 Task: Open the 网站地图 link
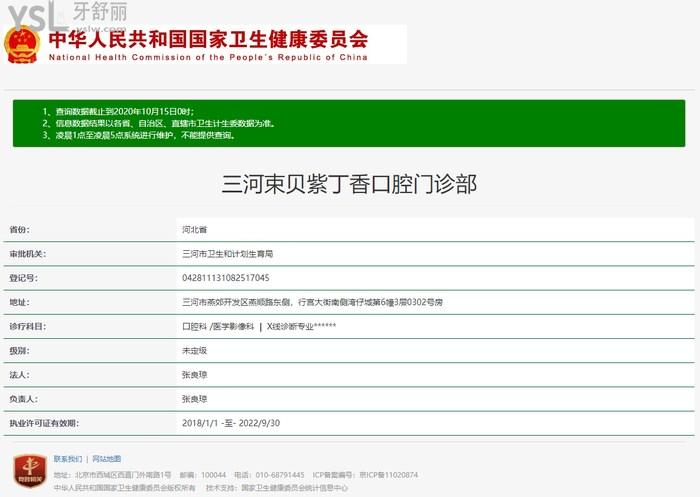(107, 459)
